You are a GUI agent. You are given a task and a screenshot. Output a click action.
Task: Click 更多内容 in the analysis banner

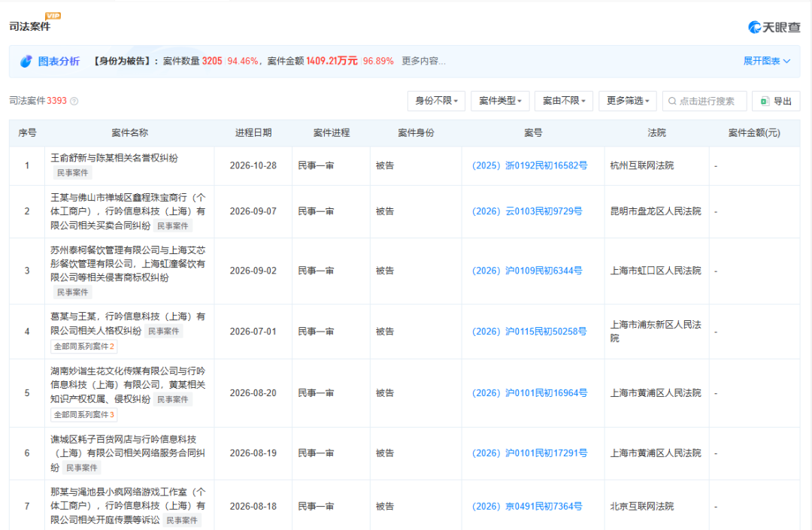pos(423,61)
